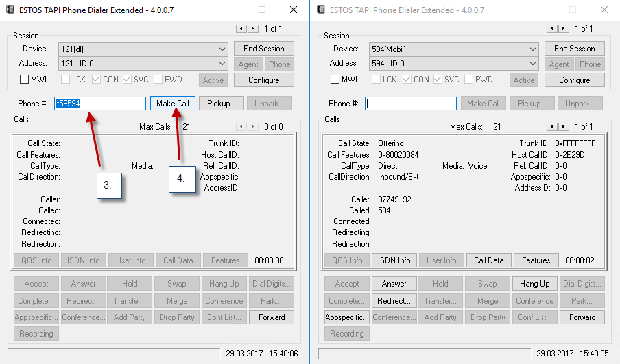The height and width of the screenshot is (364, 620).
Task: Answer the incoming call in right window
Action: coord(394,284)
